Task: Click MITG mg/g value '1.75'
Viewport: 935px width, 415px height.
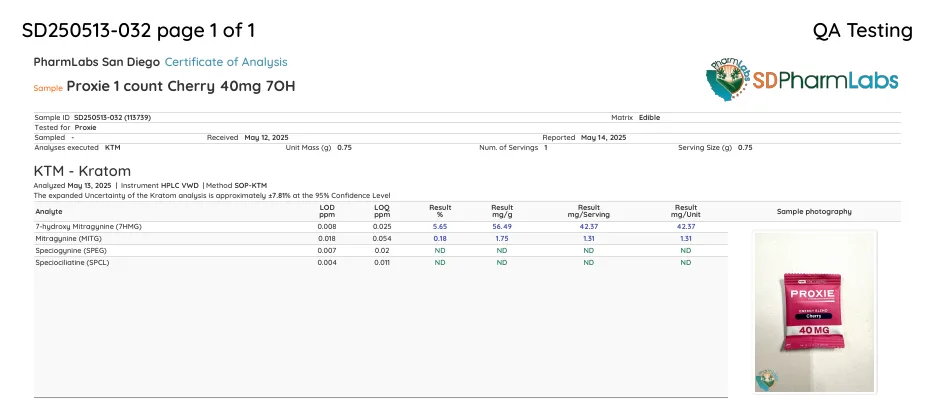Action: [502, 239]
